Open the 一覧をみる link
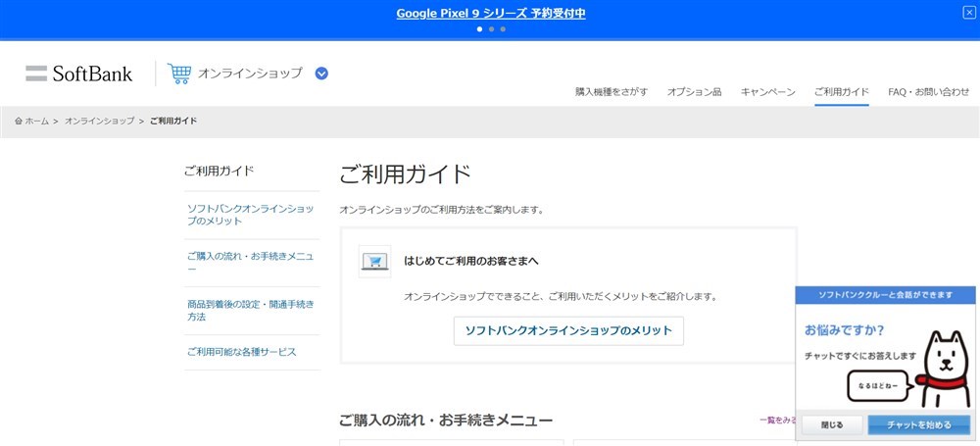The height and width of the screenshot is (446, 980). tap(778, 421)
